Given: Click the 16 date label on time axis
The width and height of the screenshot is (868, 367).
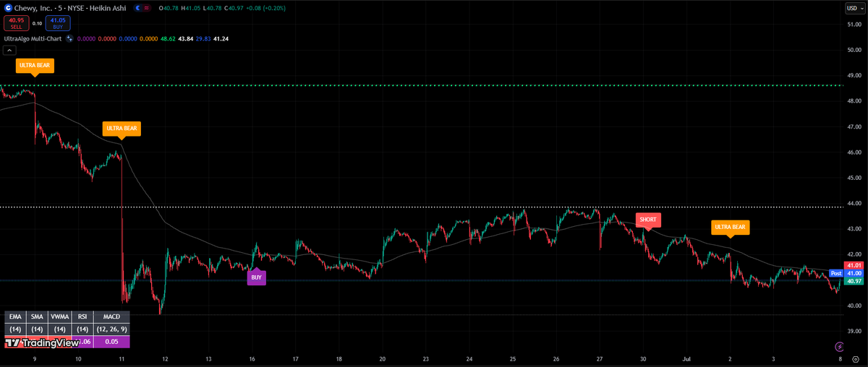Looking at the screenshot, I should 252,358.
